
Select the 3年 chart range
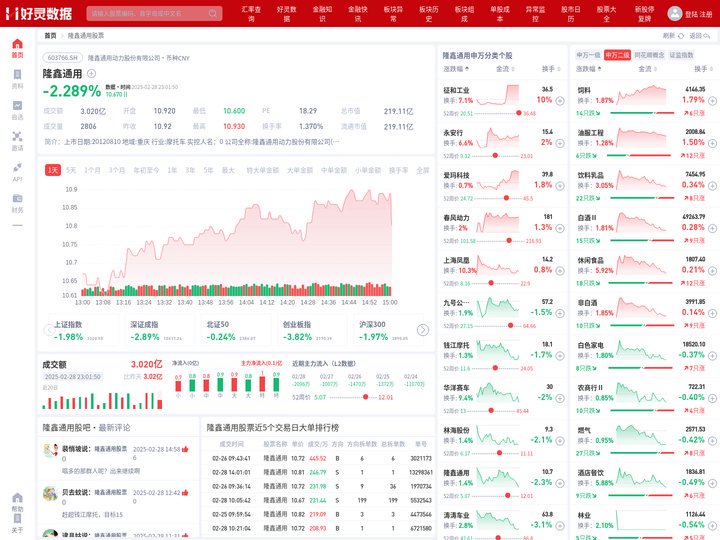coord(190,170)
